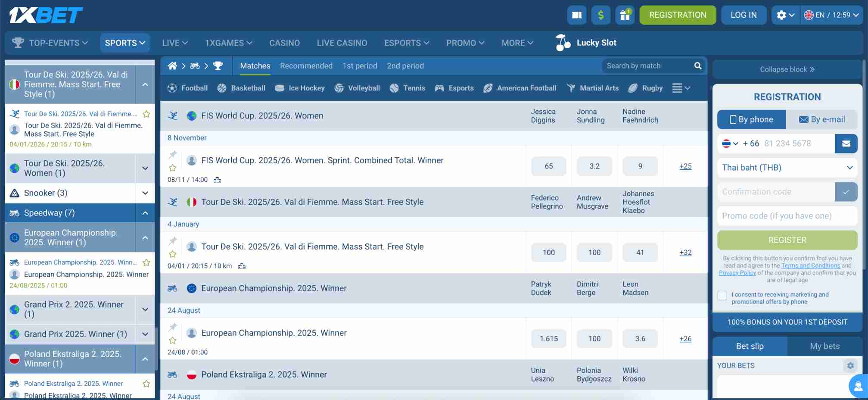Select Martial Arts in sports bar

[x=592, y=88]
